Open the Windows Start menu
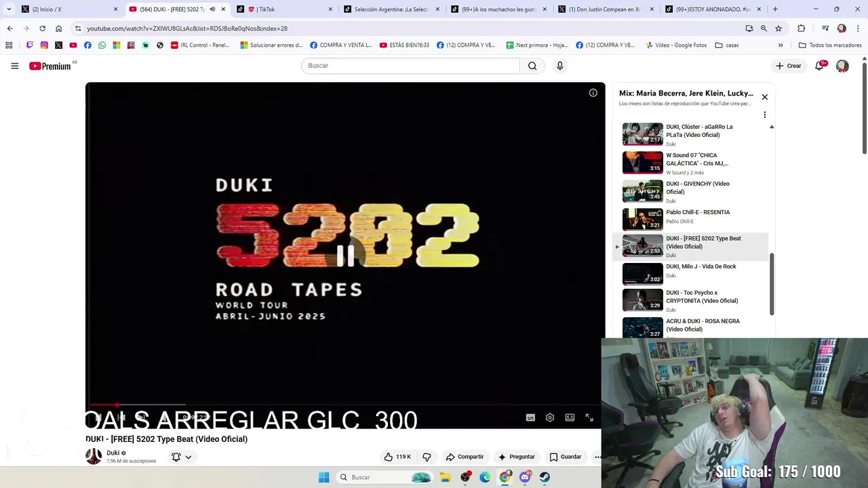The height and width of the screenshot is (488, 868). tap(324, 477)
